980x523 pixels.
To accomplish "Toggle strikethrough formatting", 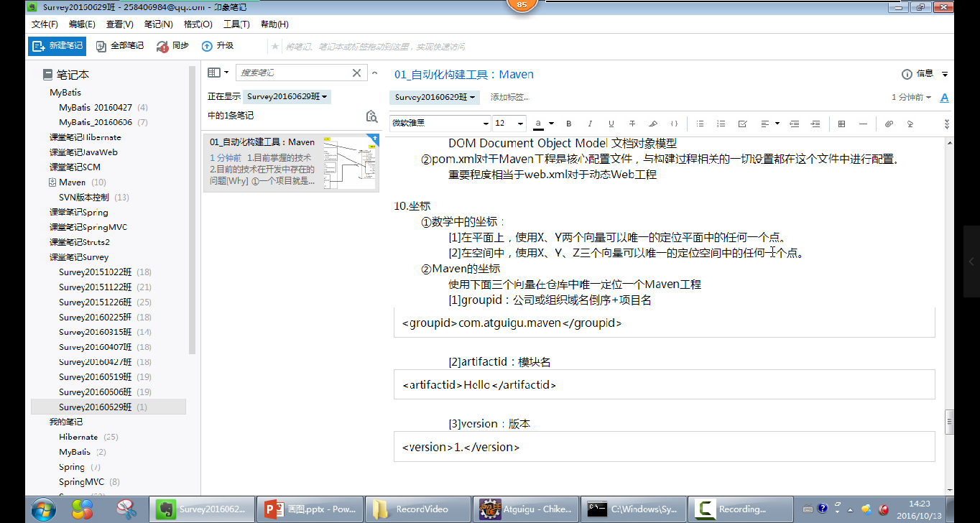I will (632, 124).
